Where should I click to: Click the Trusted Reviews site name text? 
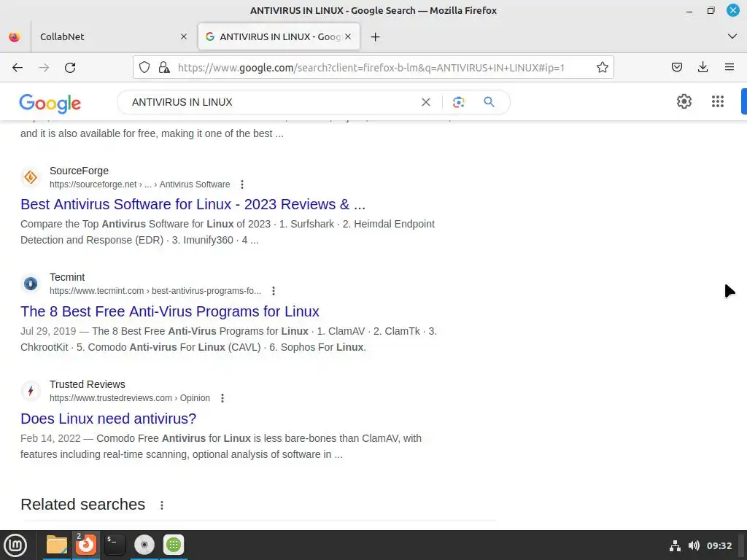88,384
